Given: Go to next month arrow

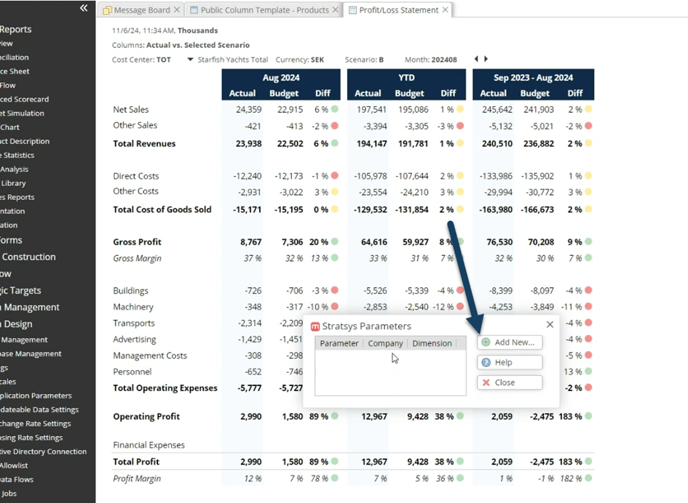Looking at the screenshot, I should (x=486, y=60).
